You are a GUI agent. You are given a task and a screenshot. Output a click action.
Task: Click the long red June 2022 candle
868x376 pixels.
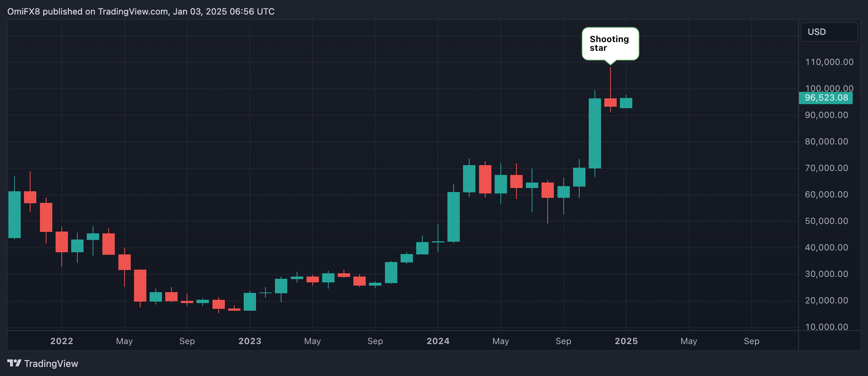[140, 286]
